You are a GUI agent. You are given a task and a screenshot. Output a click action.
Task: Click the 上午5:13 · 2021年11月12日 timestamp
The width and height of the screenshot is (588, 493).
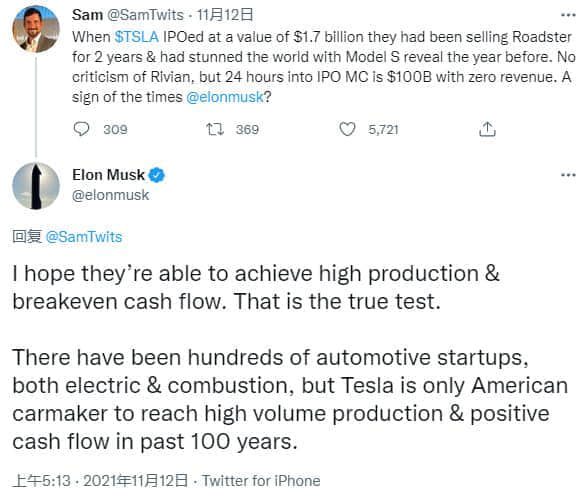coord(100,481)
